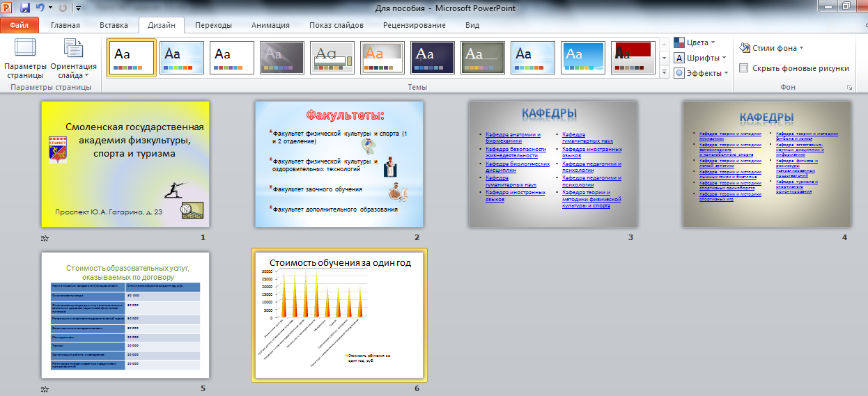Open the Шрифты theme fonts dropdown
Screen dimensions: 868x396
click(701, 58)
